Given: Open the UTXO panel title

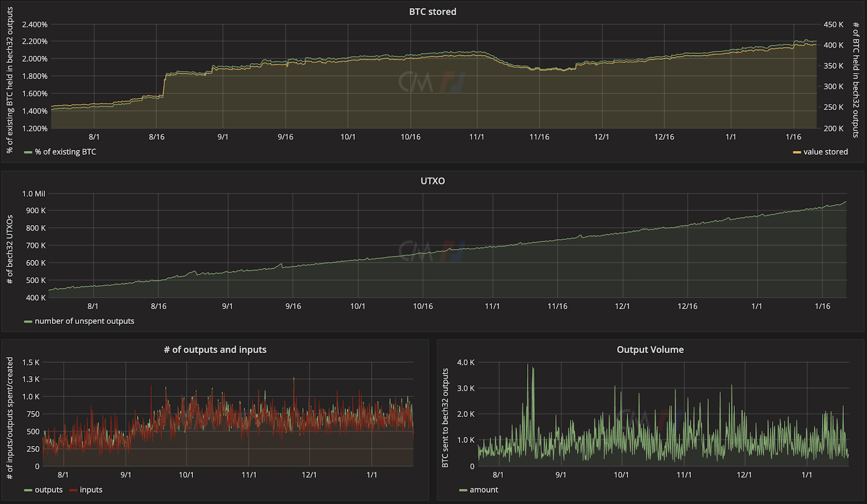Looking at the screenshot, I should coord(432,181).
